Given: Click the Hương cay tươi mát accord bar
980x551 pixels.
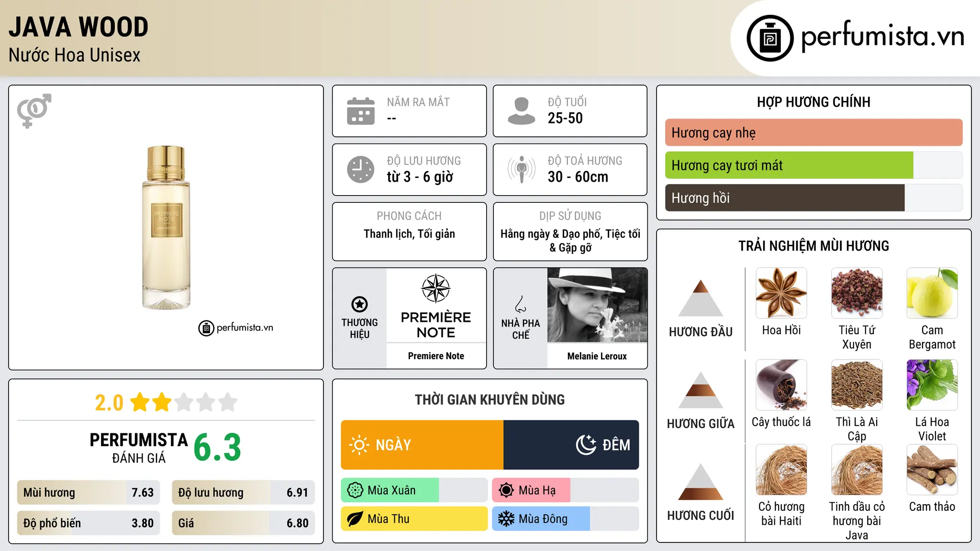Looking at the screenshot, I should tap(813, 165).
